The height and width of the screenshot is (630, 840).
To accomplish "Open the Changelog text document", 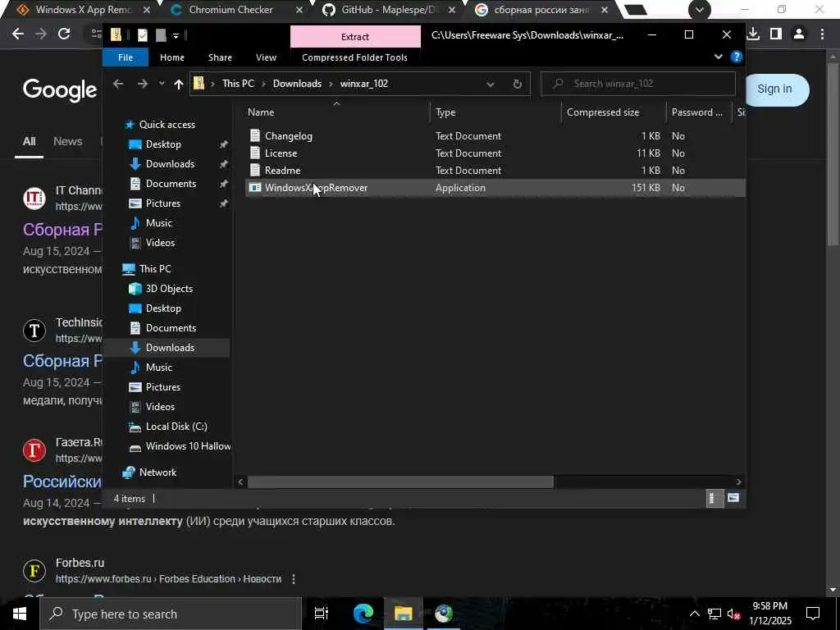I will 288,136.
